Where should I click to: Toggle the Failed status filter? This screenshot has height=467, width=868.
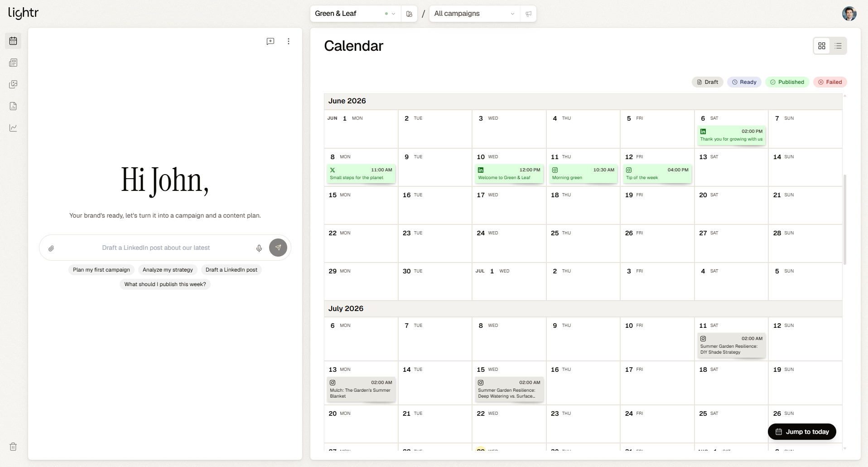[x=830, y=82]
